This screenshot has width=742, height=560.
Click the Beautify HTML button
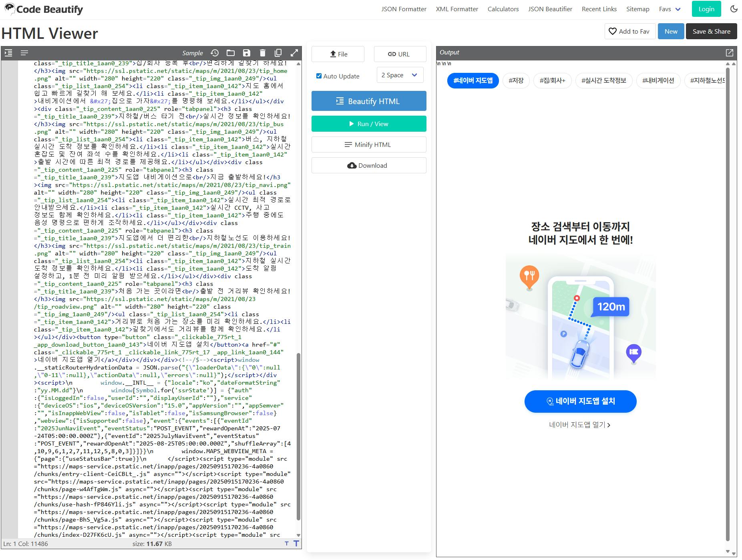[369, 101]
